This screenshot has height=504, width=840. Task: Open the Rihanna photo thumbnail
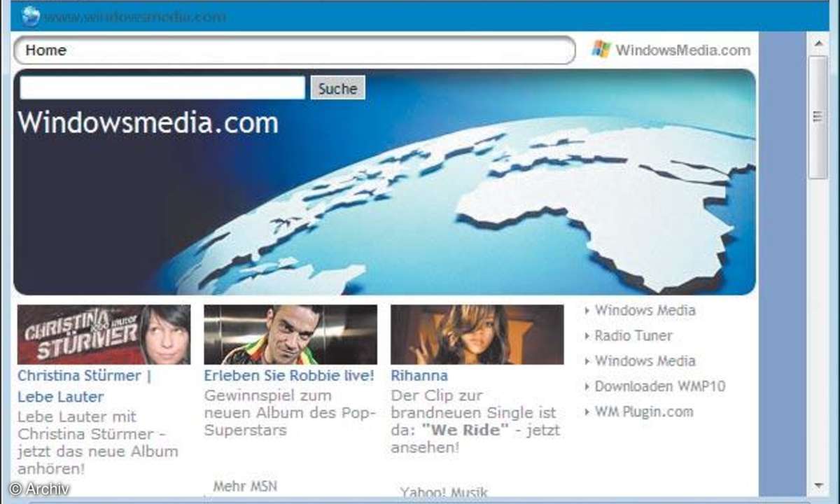(477, 335)
